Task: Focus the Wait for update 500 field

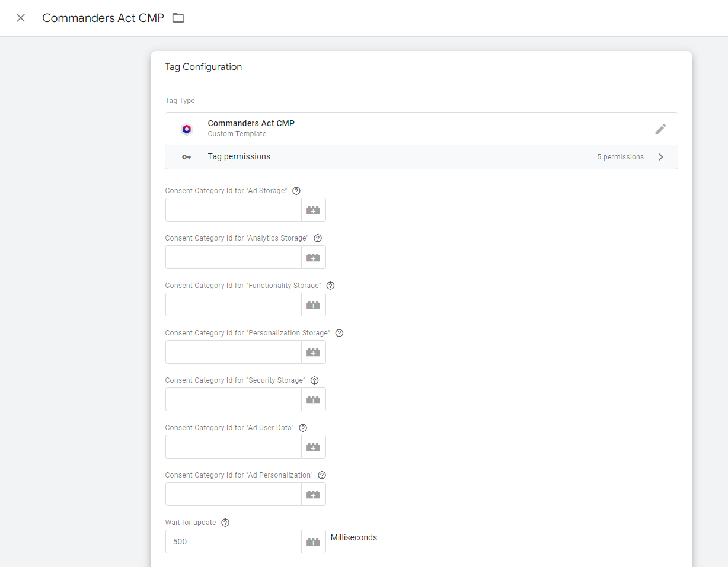Action: (x=233, y=542)
